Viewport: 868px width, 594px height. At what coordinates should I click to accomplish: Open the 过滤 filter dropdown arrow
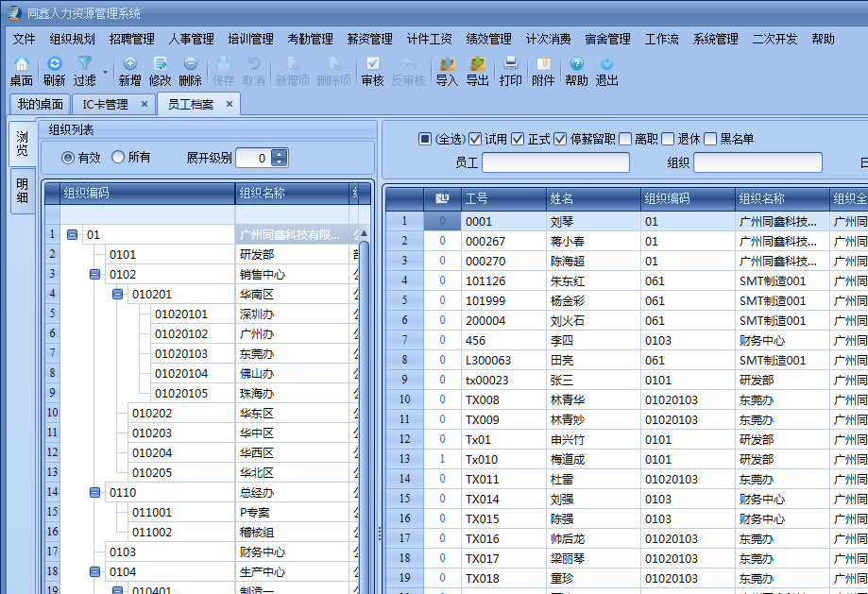[105, 72]
